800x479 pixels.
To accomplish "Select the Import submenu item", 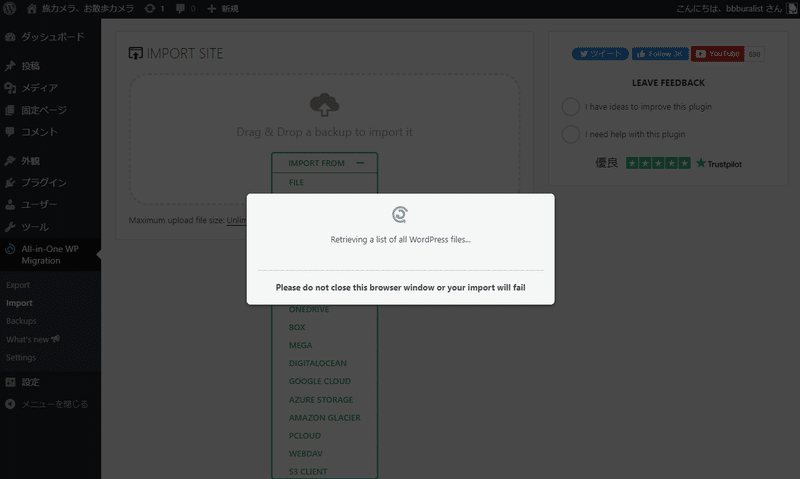I will 19,303.
